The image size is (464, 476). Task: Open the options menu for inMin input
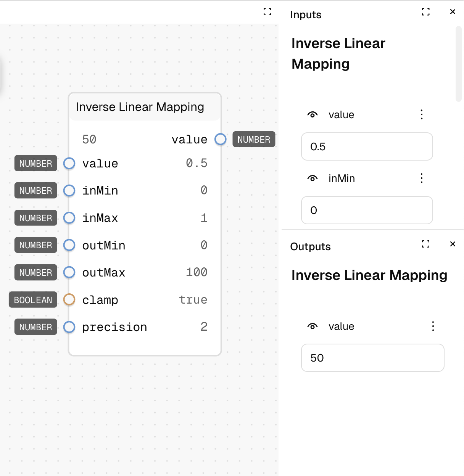[422, 178]
